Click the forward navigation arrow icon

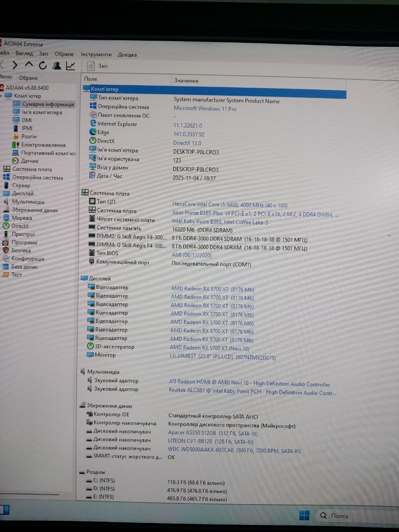coord(15,65)
